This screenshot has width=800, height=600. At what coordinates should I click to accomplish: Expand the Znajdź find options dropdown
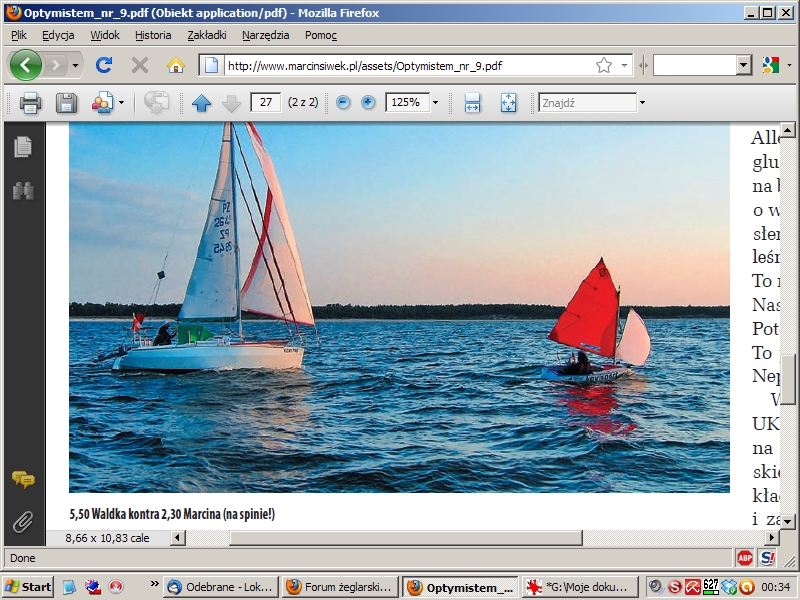coord(642,102)
